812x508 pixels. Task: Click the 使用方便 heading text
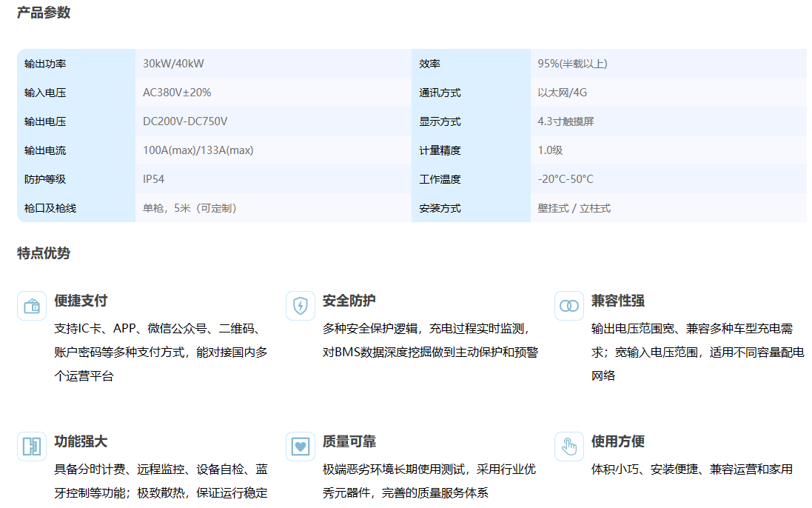point(618,441)
